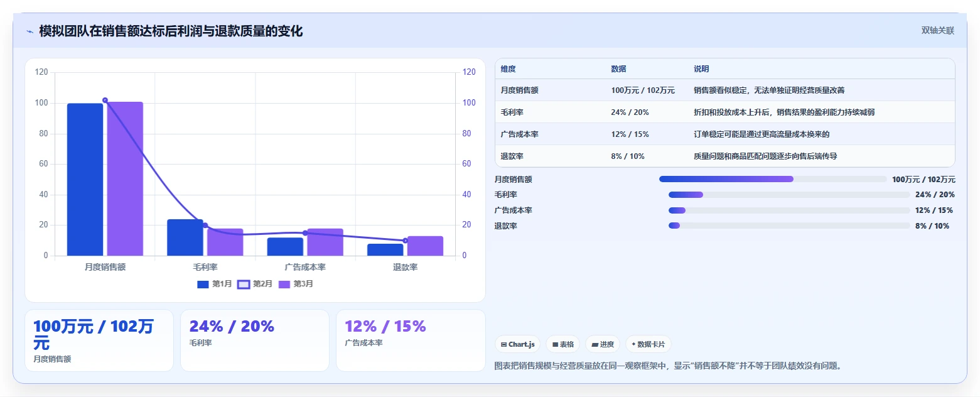
Task: Click the 广告成本率 table row label
Action: (x=519, y=134)
